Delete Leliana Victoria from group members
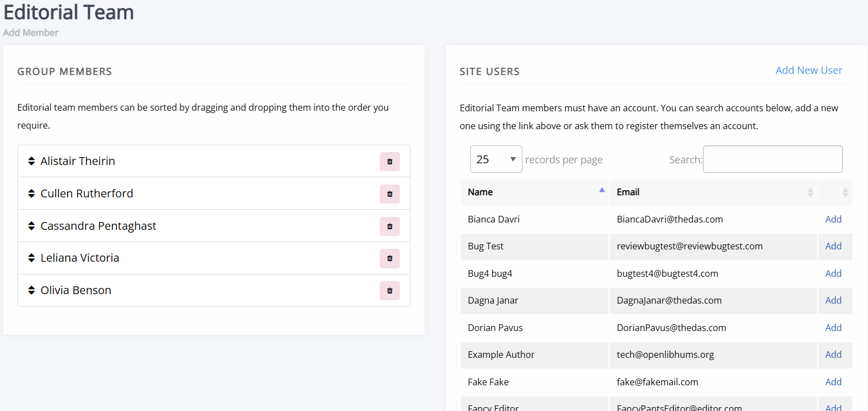The width and height of the screenshot is (868, 411). pyautogui.click(x=390, y=258)
